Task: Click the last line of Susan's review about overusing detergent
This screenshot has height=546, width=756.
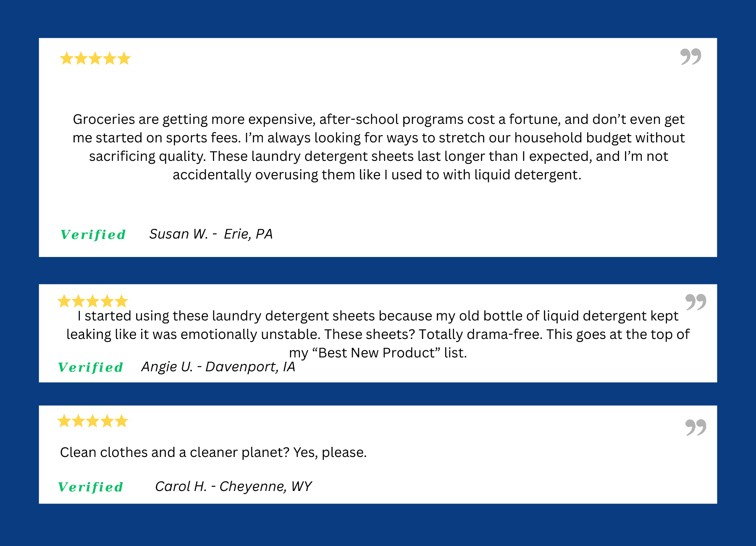Action: tap(377, 175)
